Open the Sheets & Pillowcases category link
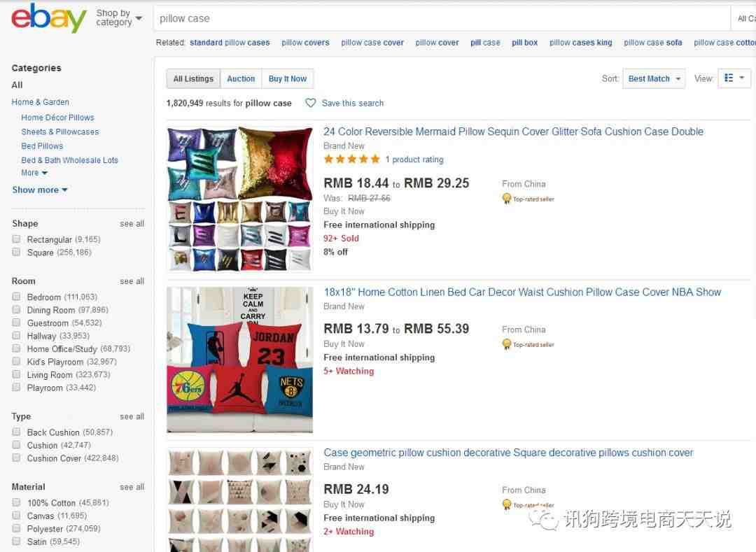This screenshot has height=552, width=756. [x=59, y=132]
